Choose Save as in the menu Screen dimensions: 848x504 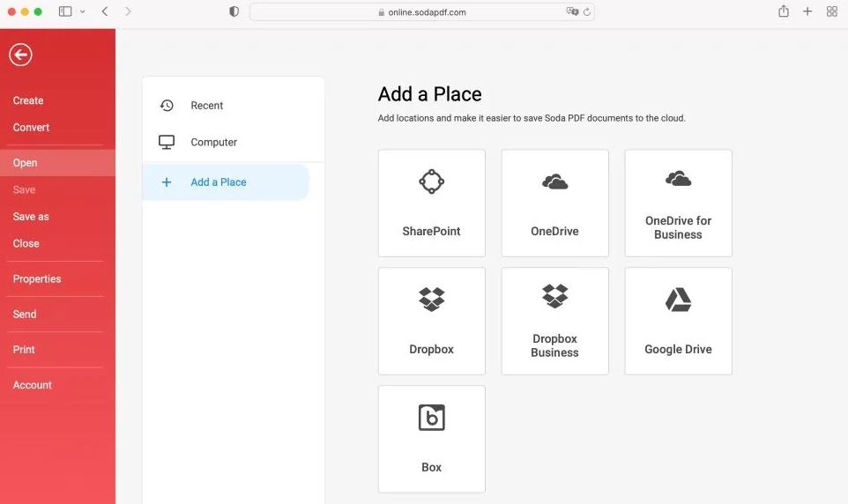click(31, 217)
